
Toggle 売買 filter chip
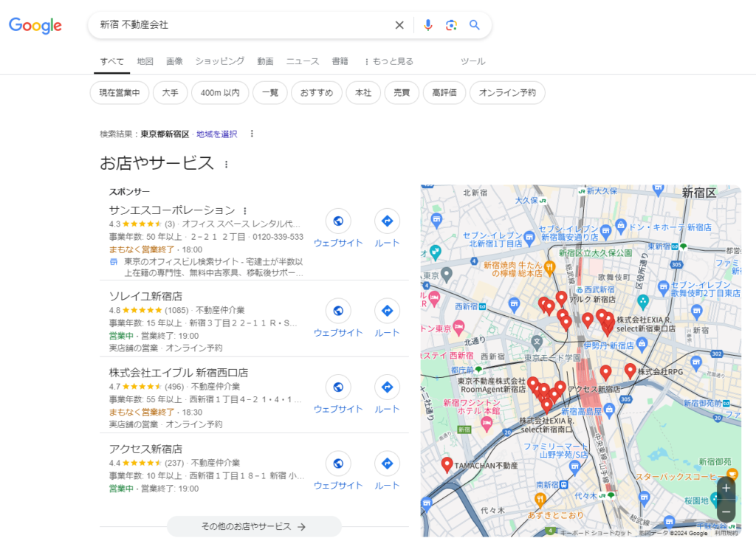[x=402, y=92]
